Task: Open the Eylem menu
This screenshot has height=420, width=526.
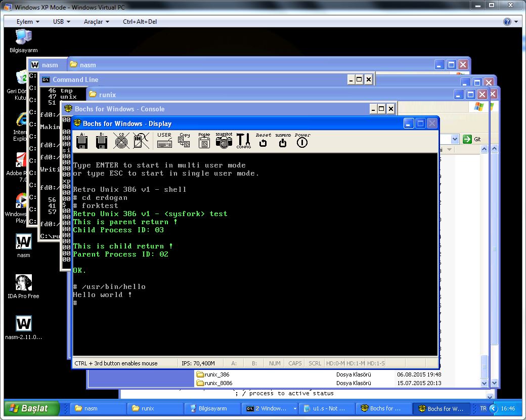Action: (x=28, y=21)
